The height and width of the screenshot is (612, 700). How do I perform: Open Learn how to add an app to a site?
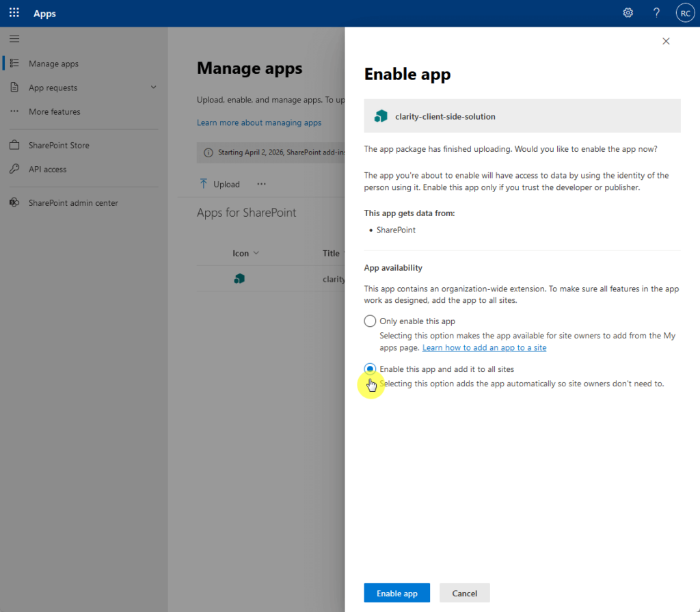click(485, 347)
